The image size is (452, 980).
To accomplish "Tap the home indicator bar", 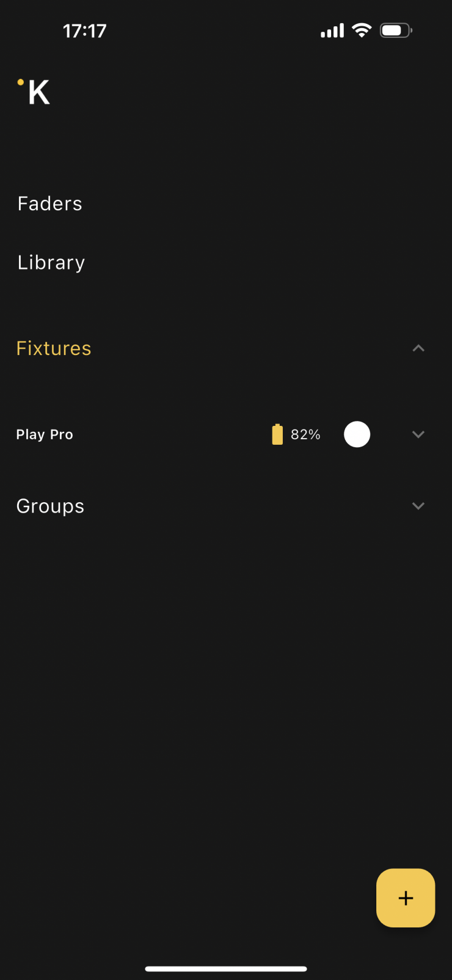I will tap(226, 968).
